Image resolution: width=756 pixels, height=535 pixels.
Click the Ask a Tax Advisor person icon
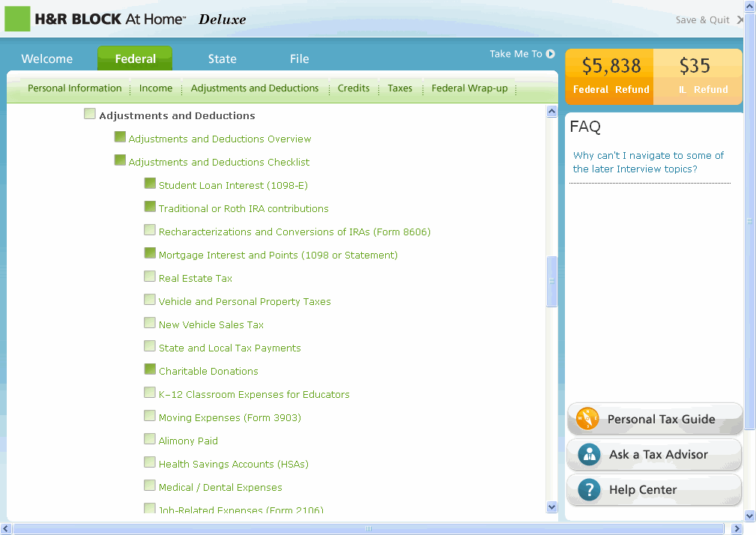589,454
